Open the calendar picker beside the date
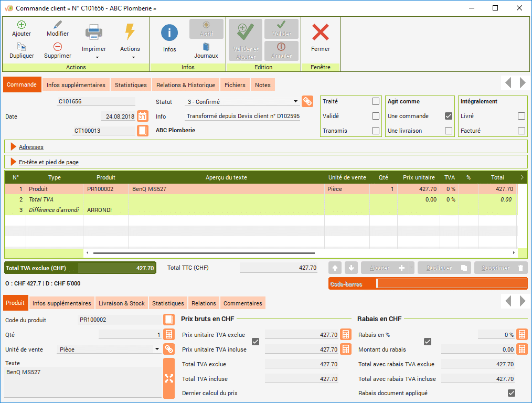Screen dimensions: 532x403 click(x=143, y=116)
